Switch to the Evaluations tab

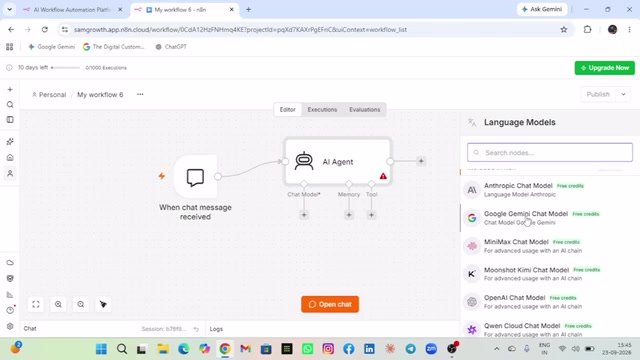pyautogui.click(x=364, y=109)
